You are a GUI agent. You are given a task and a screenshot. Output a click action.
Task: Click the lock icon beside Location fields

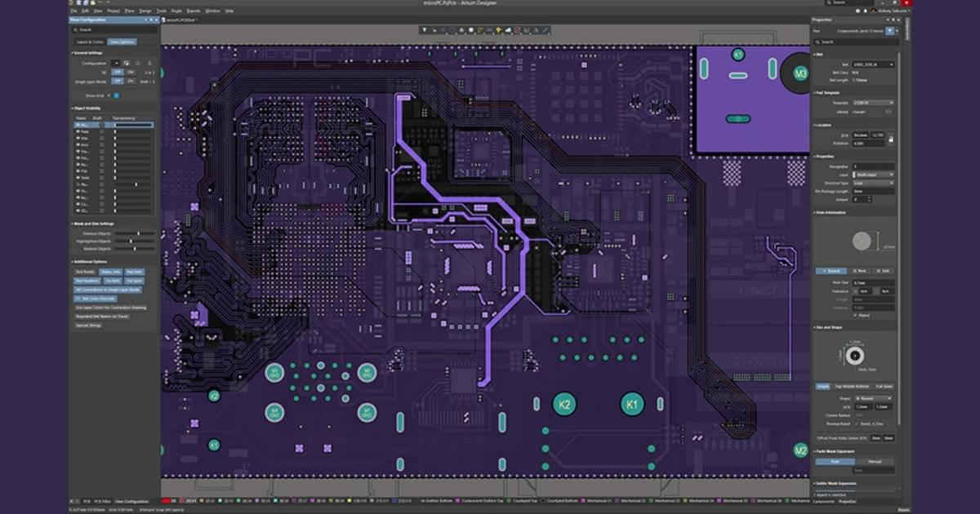(890, 140)
